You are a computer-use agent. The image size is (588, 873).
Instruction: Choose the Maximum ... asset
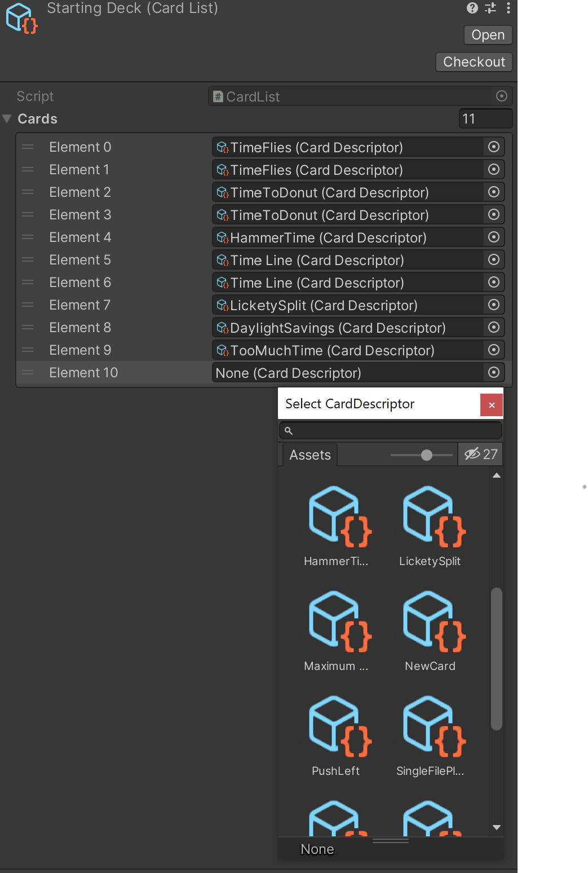point(336,630)
